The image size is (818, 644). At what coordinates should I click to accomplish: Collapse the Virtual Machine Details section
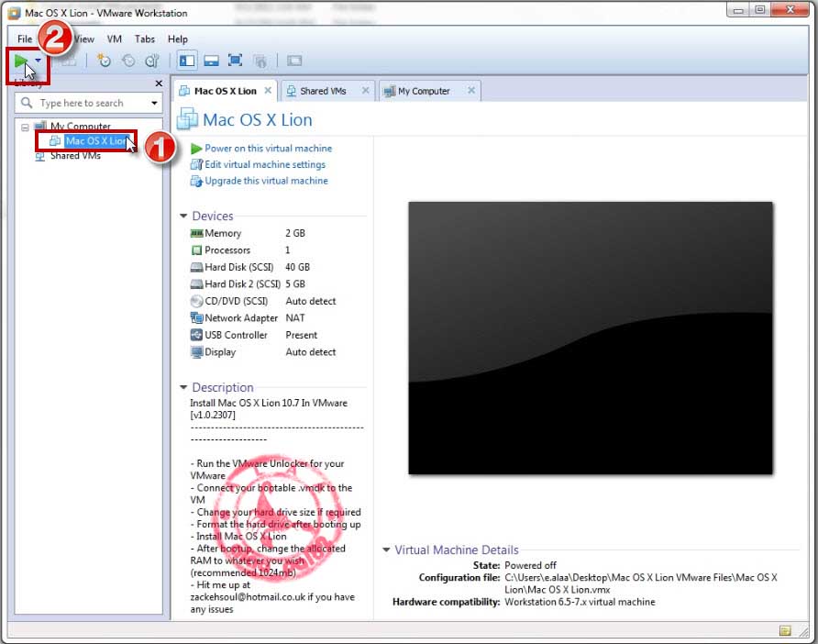tap(386, 550)
